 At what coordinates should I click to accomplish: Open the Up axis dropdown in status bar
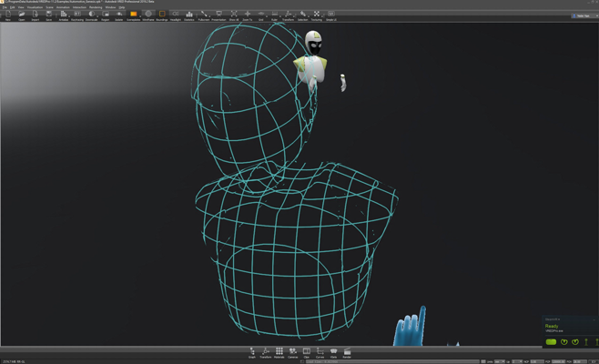(517, 361)
